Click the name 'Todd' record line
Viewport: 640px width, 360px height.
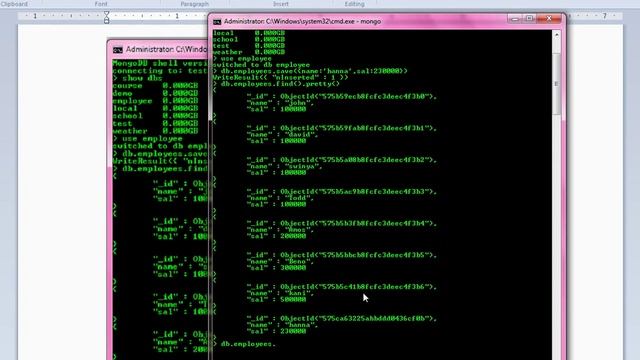point(280,198)
